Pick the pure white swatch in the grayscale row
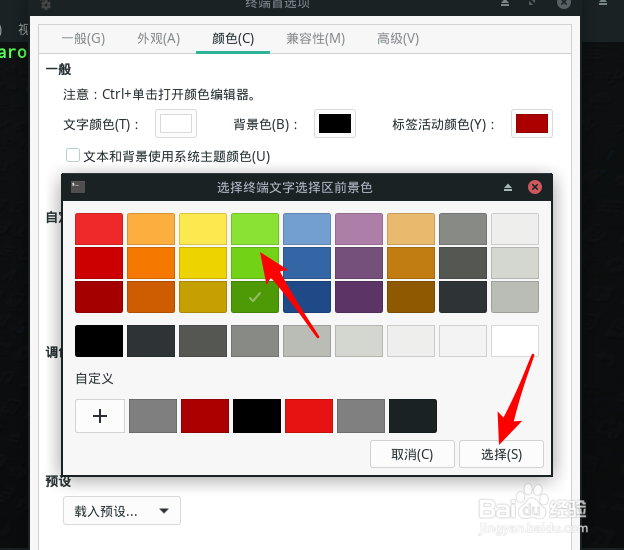Viewport: 624px width, 550px height. 515,341
